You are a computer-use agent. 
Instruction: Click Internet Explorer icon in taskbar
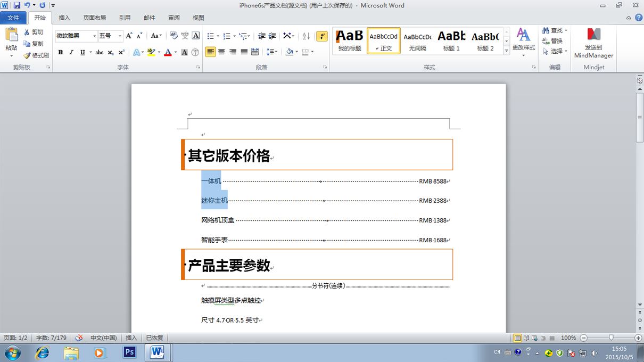click(x=42, y=352)
